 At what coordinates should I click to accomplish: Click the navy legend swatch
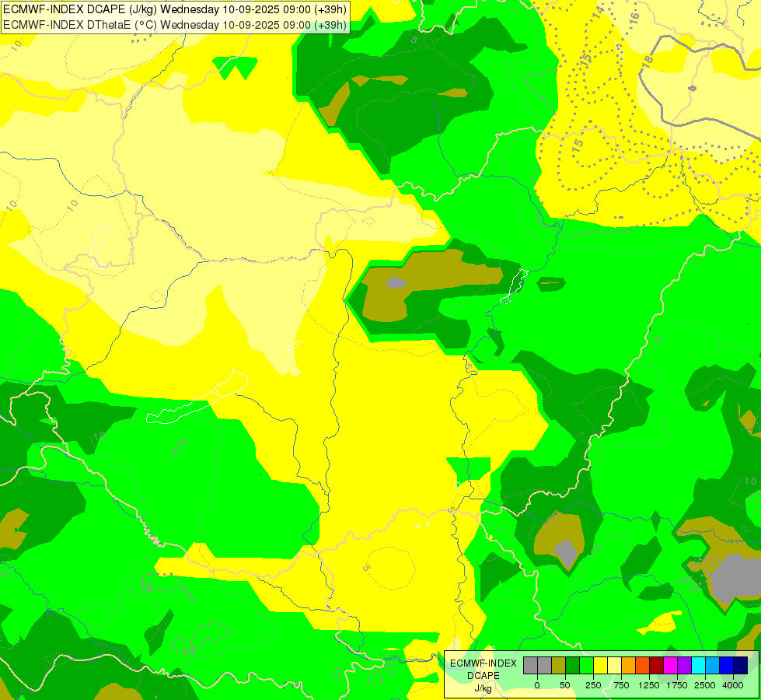click(741, 666)
